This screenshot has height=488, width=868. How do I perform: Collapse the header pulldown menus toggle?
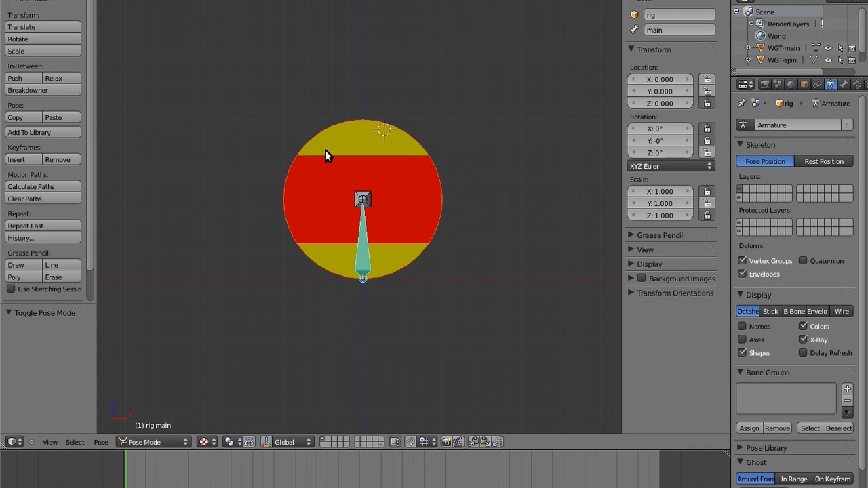tap(31, 442)
